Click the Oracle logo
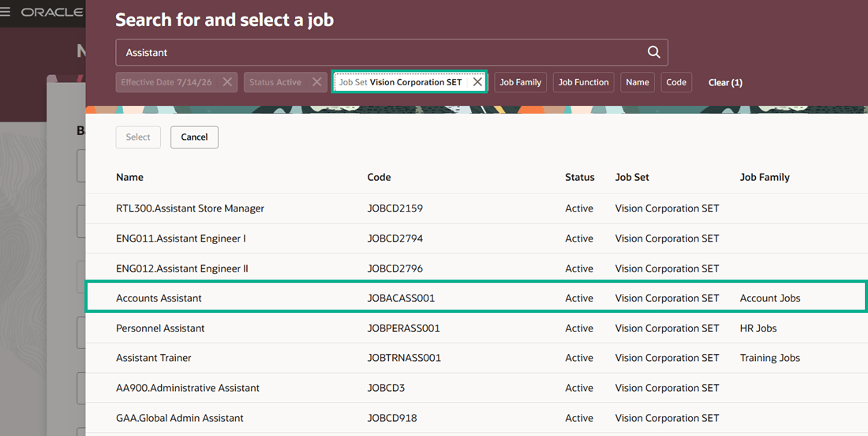 click(x=52, y=12)
